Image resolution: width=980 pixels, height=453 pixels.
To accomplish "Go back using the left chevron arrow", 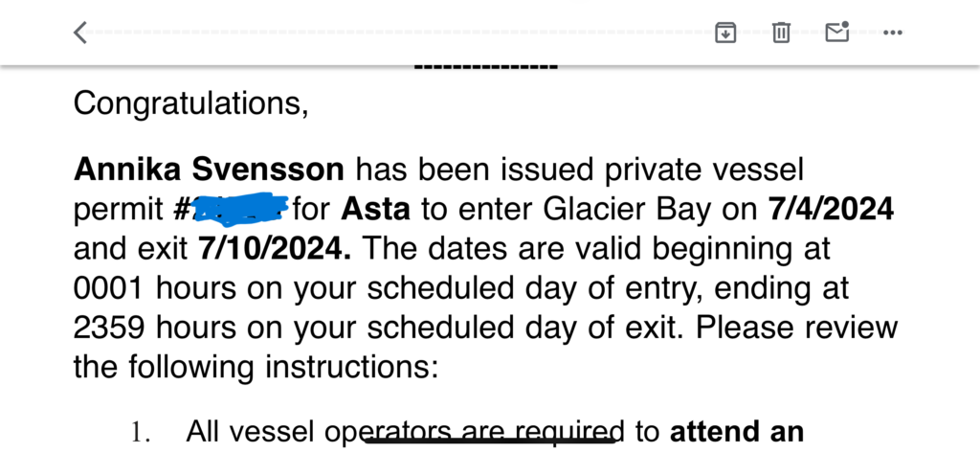I will pos(80,33).
